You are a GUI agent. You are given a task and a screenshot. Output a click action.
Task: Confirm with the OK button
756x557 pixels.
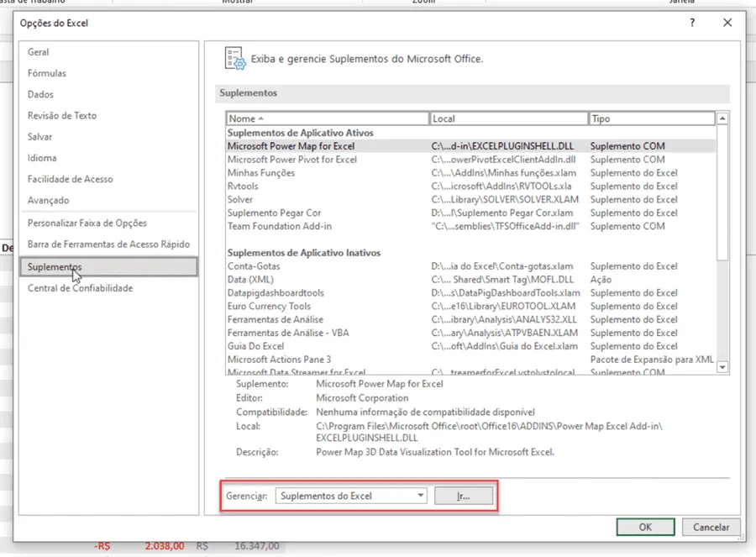point(646,527)
